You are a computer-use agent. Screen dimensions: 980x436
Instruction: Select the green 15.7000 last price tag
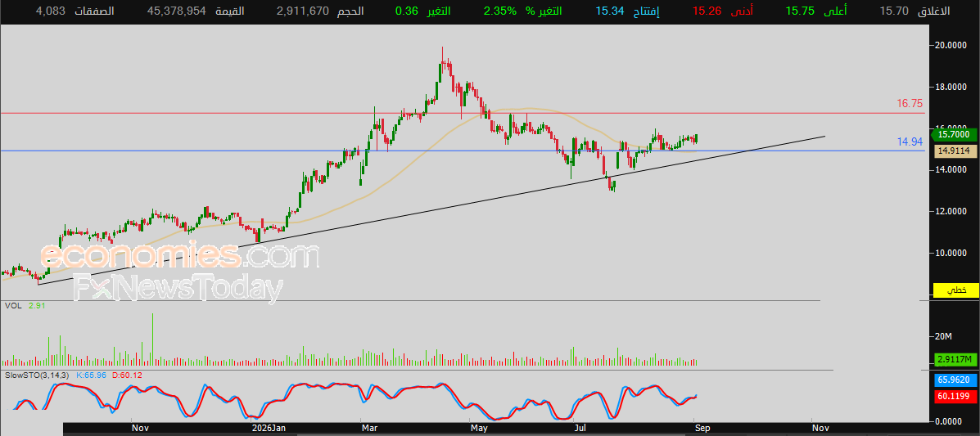(x=955, y=134)
